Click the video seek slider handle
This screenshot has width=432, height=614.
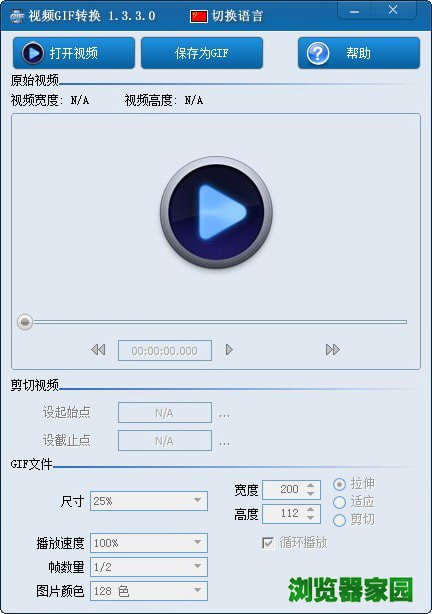(25, 322)
